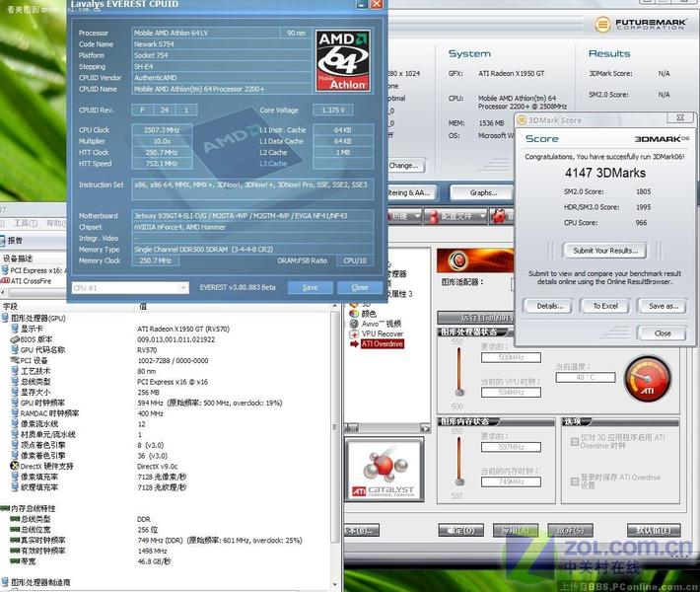Toggle 仅对 3D 应用程序启用 ATI Overdrive checkbox
700x592 pixels.
[575, 442]
